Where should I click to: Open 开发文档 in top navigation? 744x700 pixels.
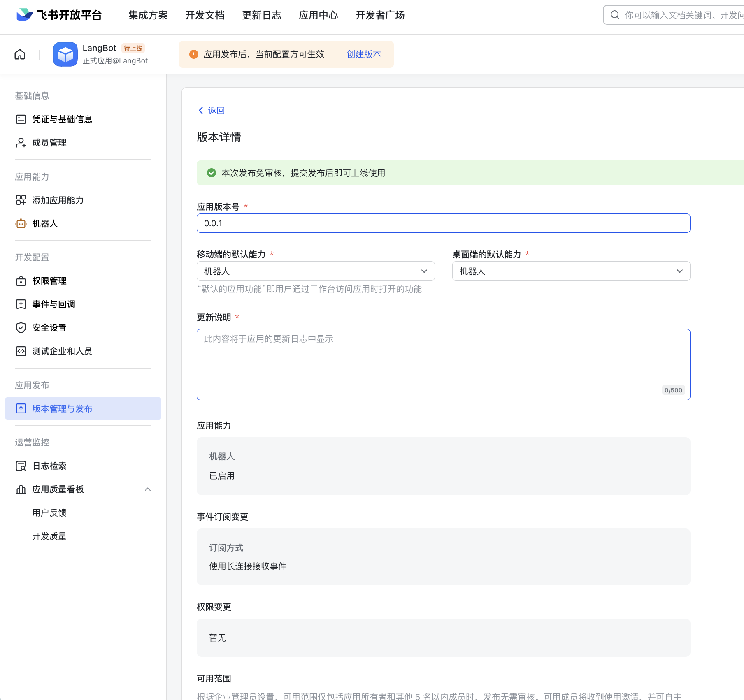pyautogui.click(x=205, y=15)
